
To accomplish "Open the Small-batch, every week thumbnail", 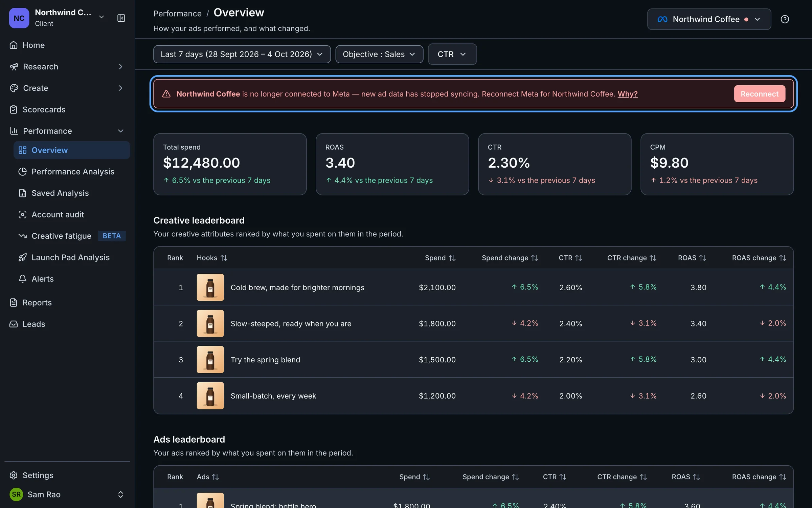I will click(x=210, y=396).
